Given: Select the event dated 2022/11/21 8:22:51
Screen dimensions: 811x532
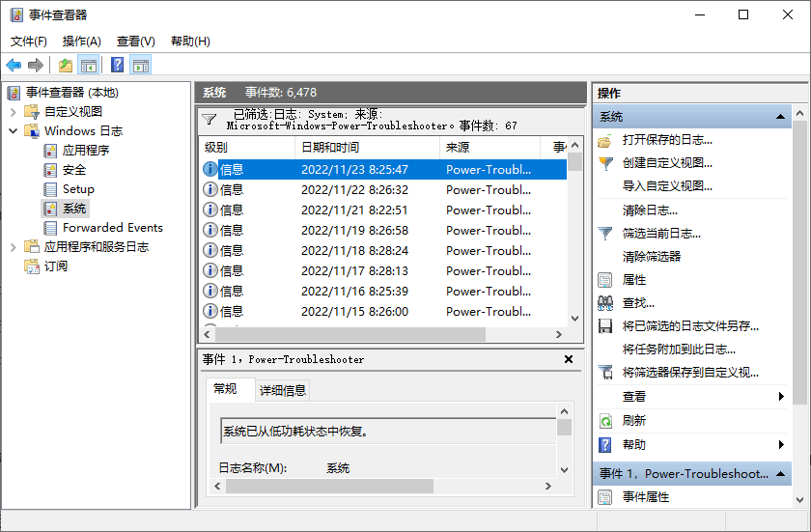Looking at the screenshot, I should (x=383, y=210).
